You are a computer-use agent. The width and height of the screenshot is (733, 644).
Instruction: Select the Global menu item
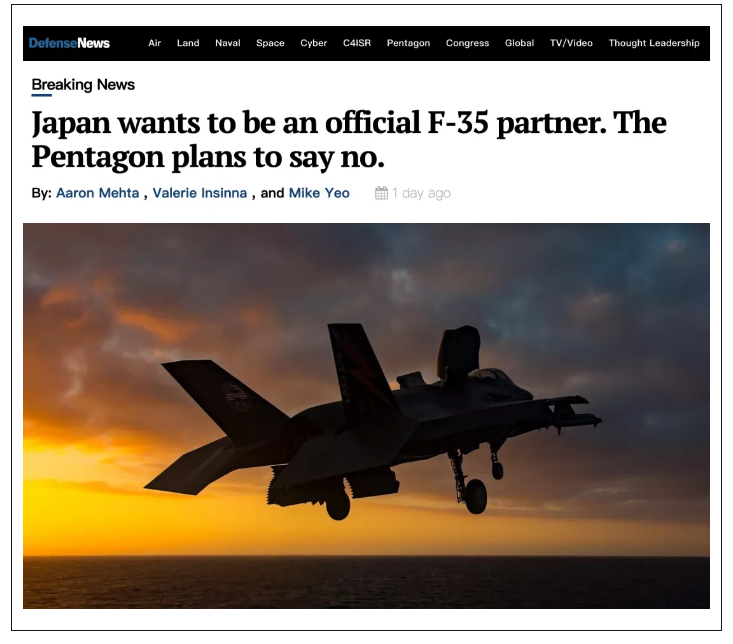click(x=519, y=43)
